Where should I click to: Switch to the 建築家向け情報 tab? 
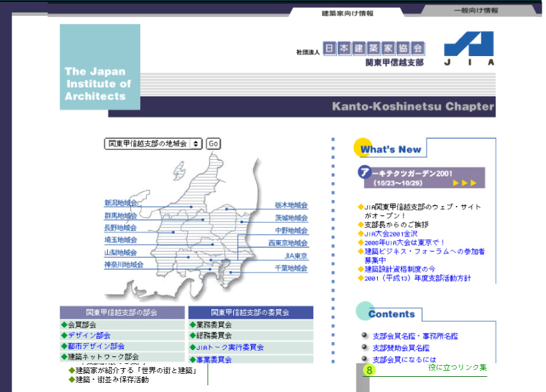(x=347, y=13)
